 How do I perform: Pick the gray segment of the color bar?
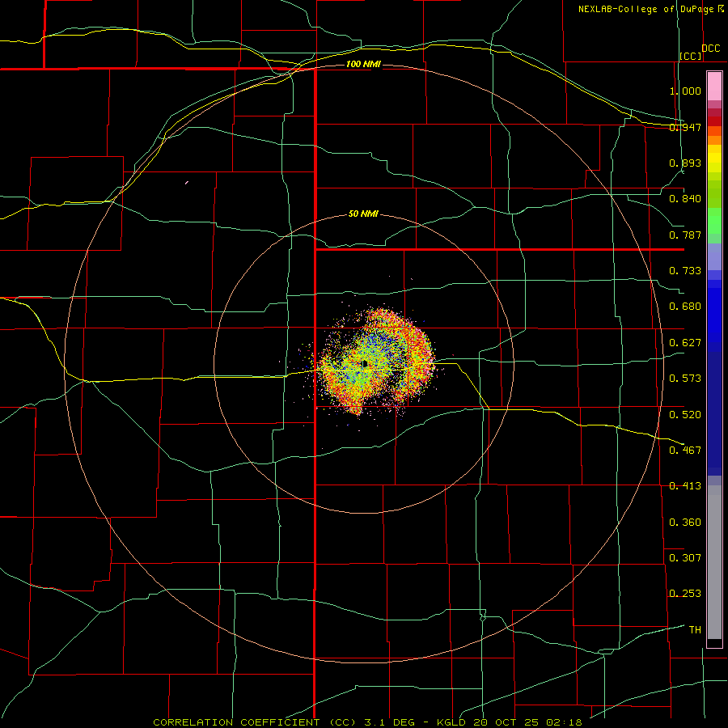(x=714, y=562)
